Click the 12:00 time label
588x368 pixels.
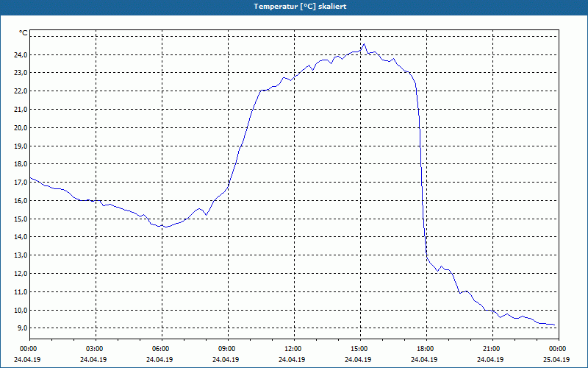tap(293, 349)
